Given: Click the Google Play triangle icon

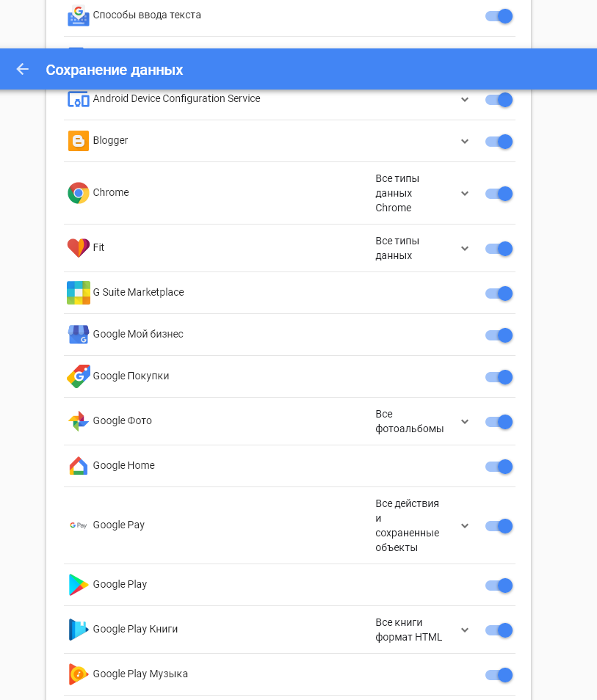Looking at the screenshot, I should pyautogui.click(x=78, y=585).
